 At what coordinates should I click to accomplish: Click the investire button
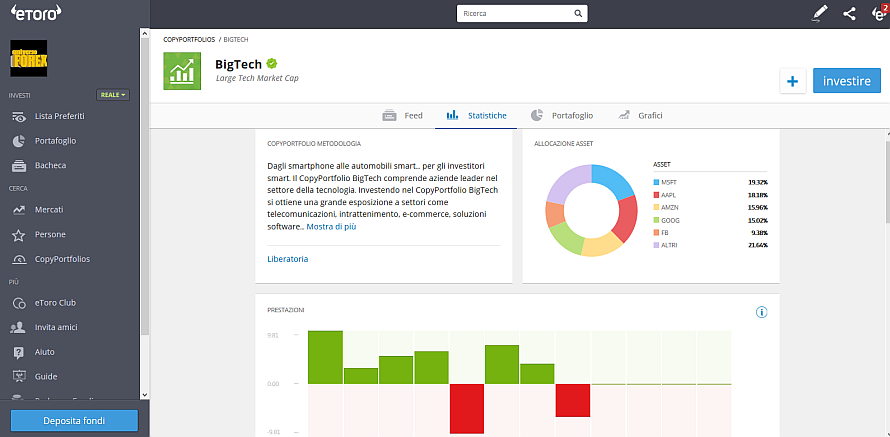846,81
